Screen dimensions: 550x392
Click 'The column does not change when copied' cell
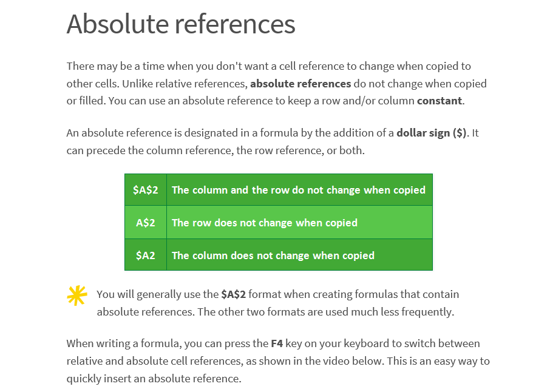point(299,255)
